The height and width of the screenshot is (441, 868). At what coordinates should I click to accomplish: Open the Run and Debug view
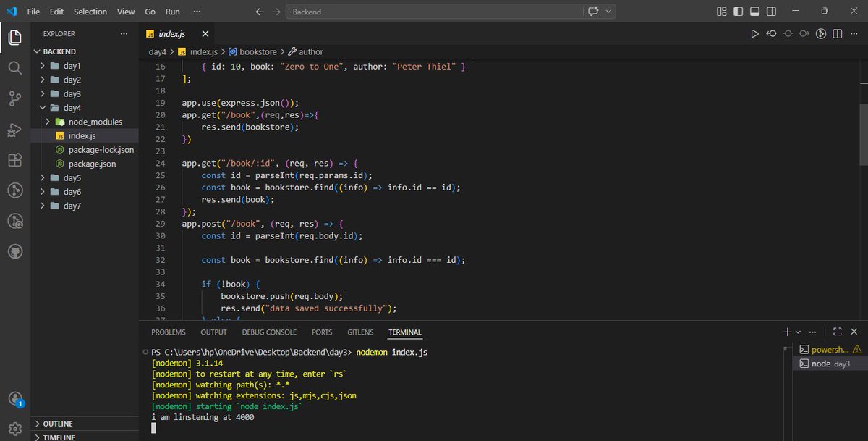tap(15, 130)
